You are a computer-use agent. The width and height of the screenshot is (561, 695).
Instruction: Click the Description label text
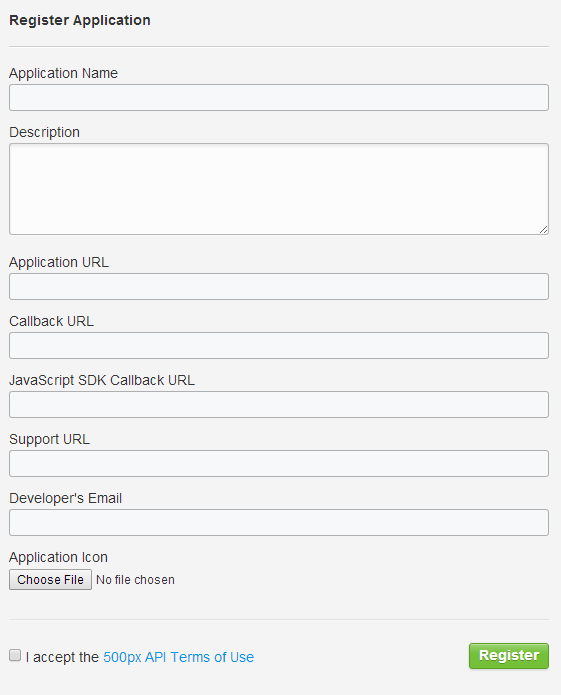44,132
